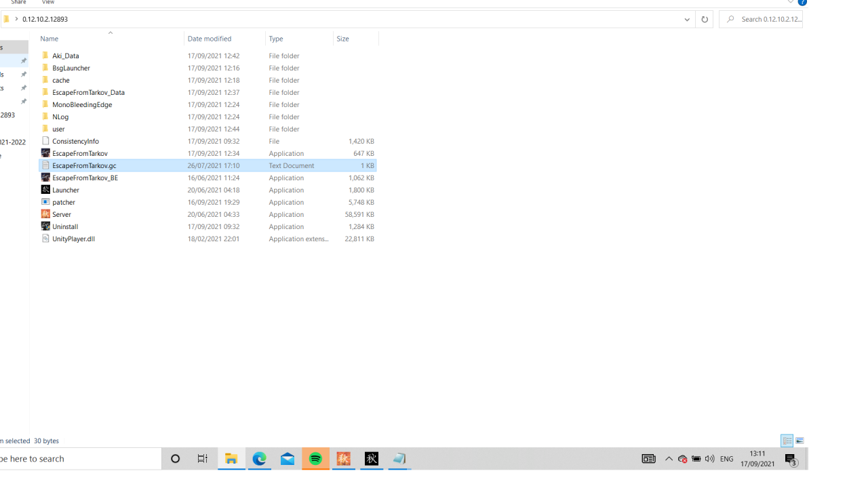The height and width of the screenshot is (488, 868).
Task: Select the EscapeFromTarkov.gc text document icon
Action: (x=45, y=165)
